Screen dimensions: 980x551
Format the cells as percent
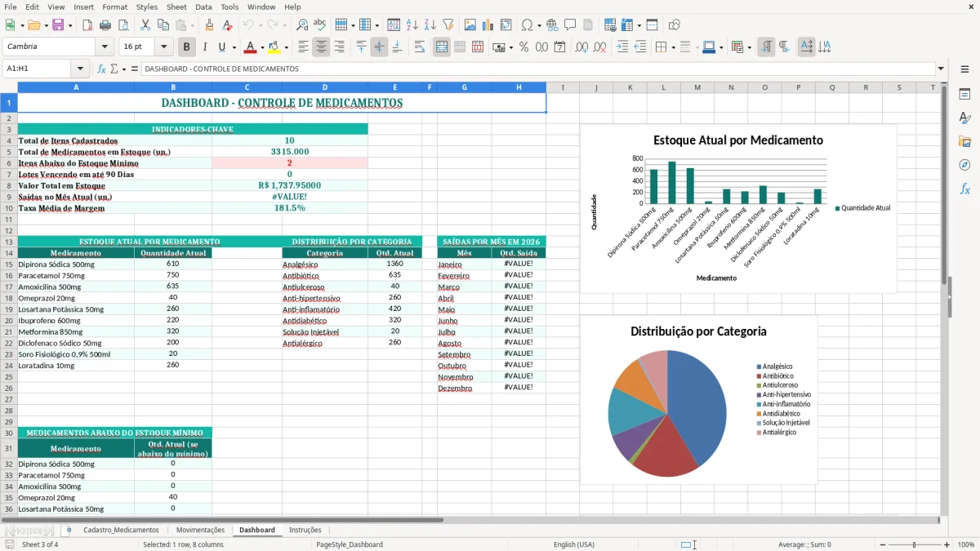tap(523, 47)
